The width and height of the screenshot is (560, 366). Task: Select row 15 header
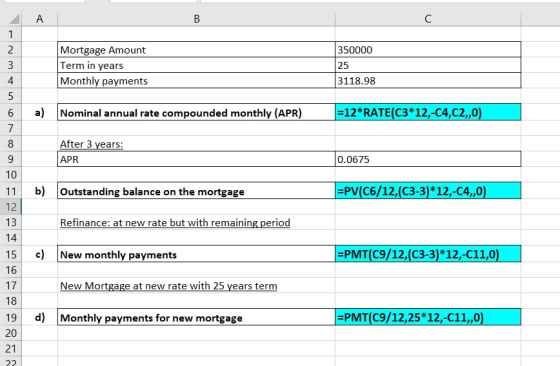(x=11, y=254)
